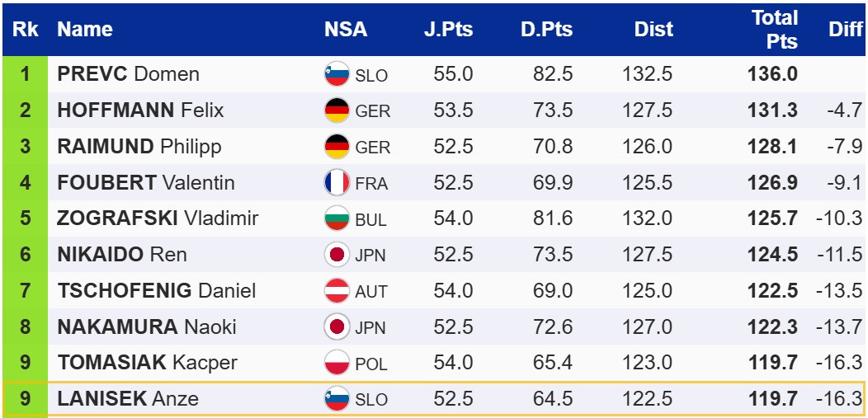Sort by the Name column header
The width and height of the screenshot is (868, 418).
point(85,30)
